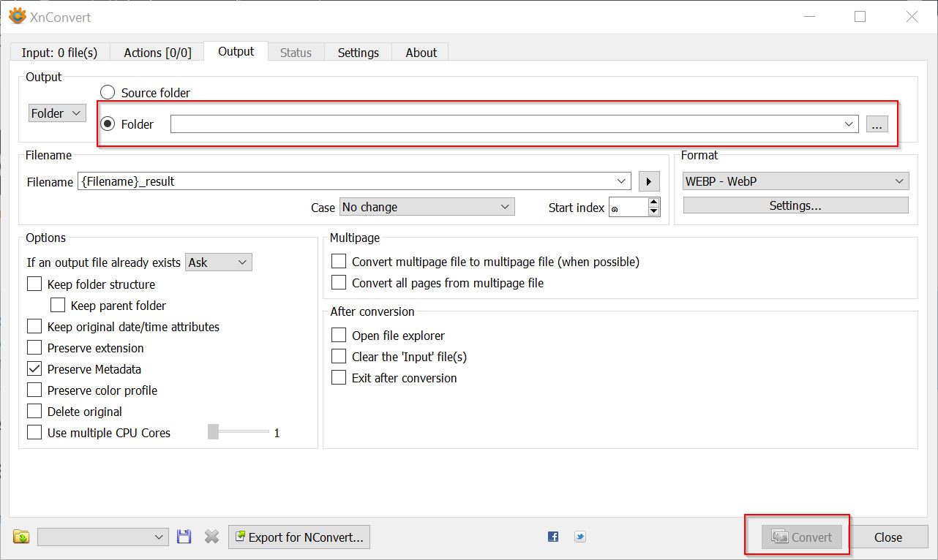Viewport: 938px width, 560px height.
Task: Expand the Filename pattern dropdown arrow
Action: (x=622, y=181)
